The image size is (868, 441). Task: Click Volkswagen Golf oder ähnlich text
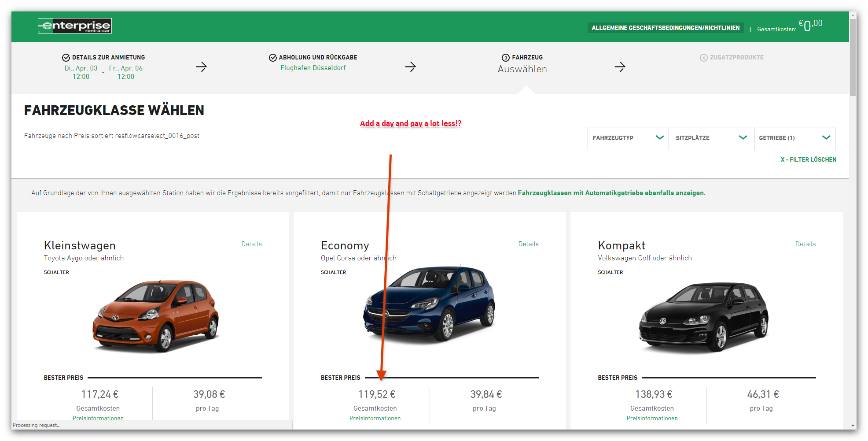point(645,258)
